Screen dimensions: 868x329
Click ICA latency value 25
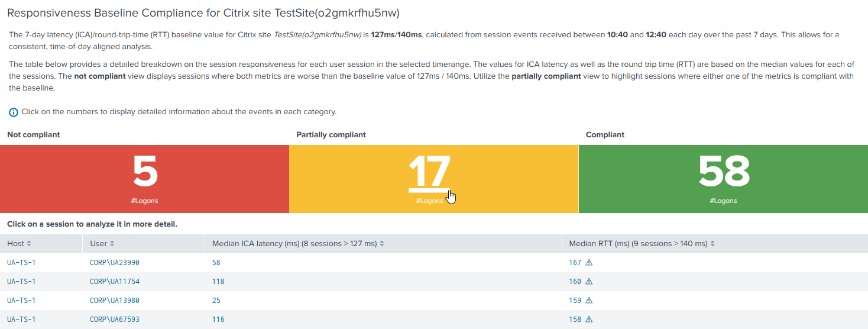[216, 301]
